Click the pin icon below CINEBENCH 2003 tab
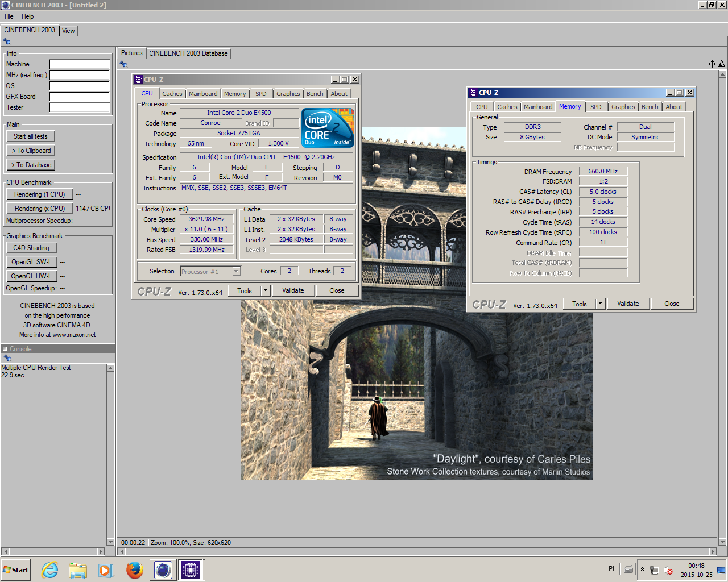The height and width of the screenshot is (582, 728). [x=7, y=41]
